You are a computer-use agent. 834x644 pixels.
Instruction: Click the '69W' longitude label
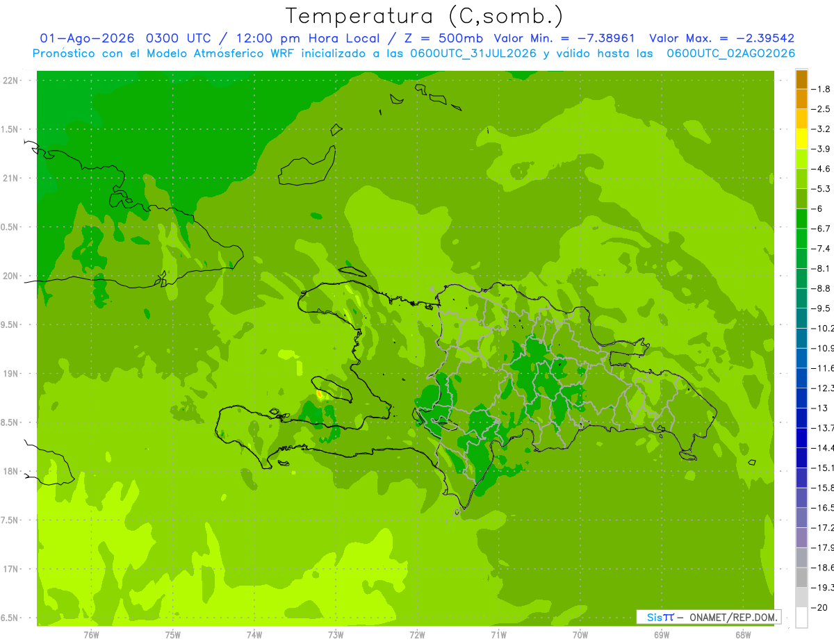pyautogui.click(x=662, y=634)
